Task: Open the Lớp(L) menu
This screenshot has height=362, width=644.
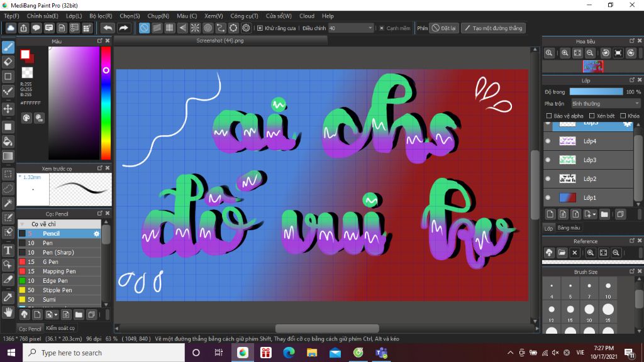Action: tap(74, 16)
